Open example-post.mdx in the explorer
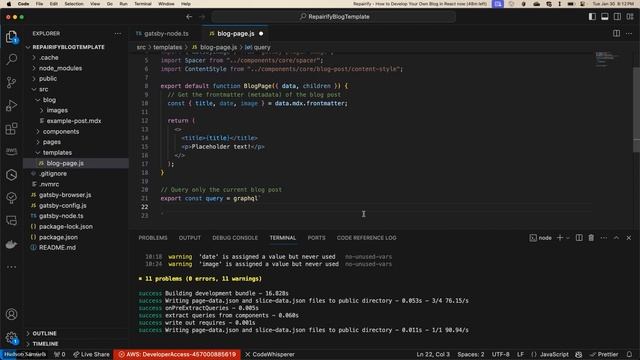Screen dimensions: 640x360 click(74, 121)
